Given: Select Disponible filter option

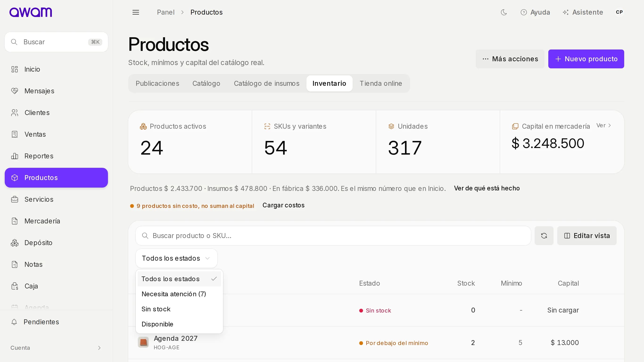Looking at the screenshot, I should 179,324.
